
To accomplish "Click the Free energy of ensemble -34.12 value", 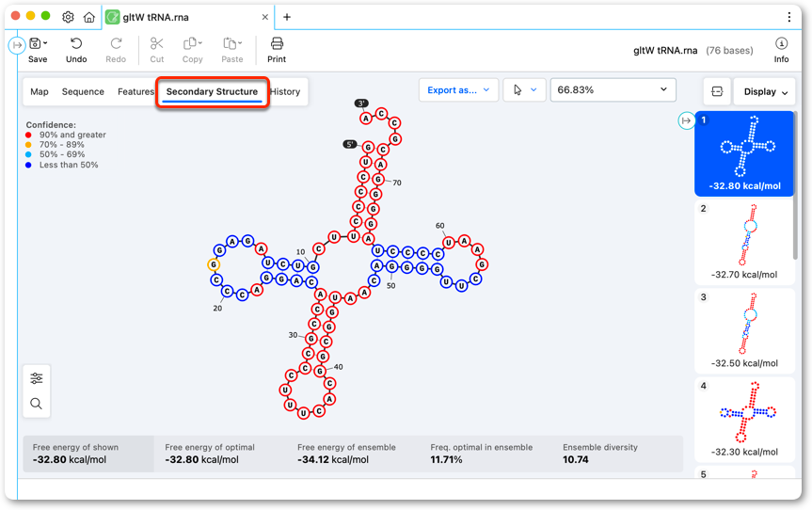I will [333, 460].
